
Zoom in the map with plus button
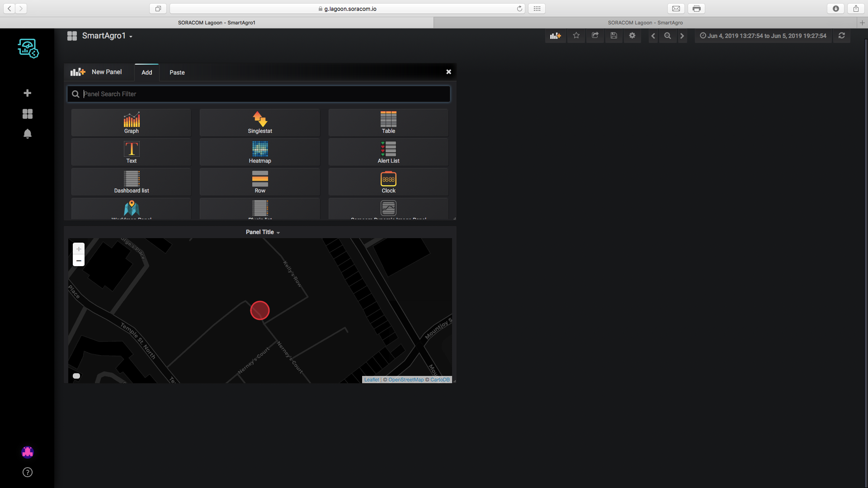(x=79, y=249)
